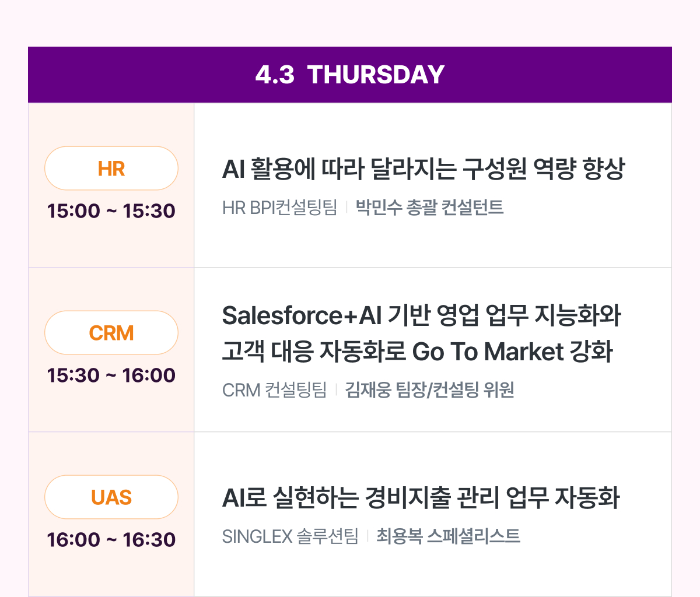Viewport: 700px width, 597px height.
Task: Click the 4.3 THURSDAY header banner
Action: (x=350, y=75)
